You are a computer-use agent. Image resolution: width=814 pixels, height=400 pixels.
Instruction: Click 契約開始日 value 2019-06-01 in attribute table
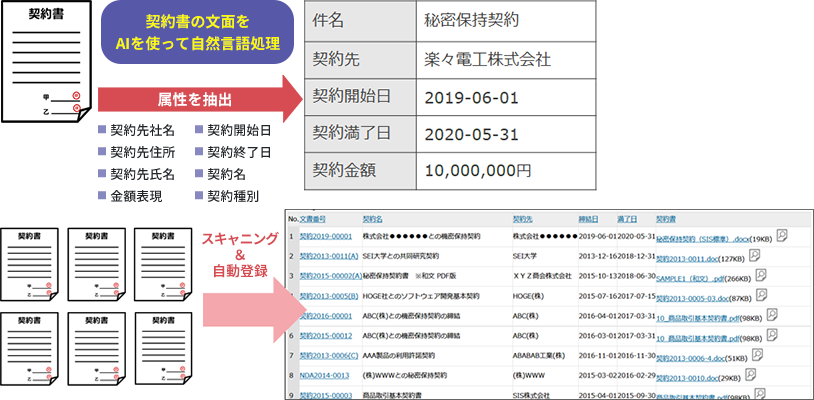click(471, 98)
